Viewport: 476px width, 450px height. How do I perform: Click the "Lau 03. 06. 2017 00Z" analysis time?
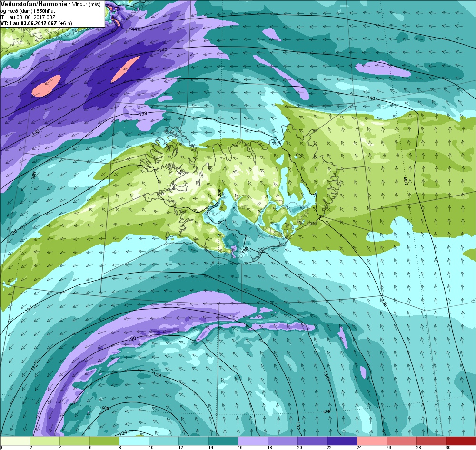30,17
